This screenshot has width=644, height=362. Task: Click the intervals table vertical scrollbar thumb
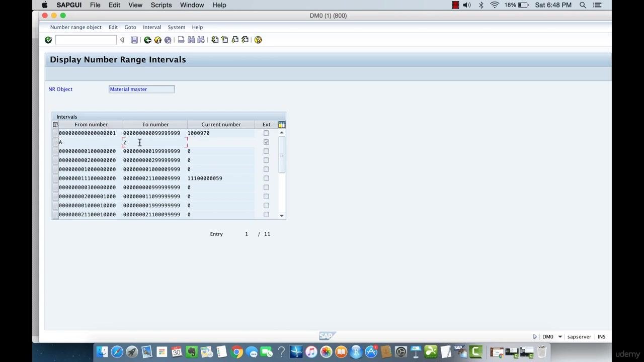pos(282,155)
